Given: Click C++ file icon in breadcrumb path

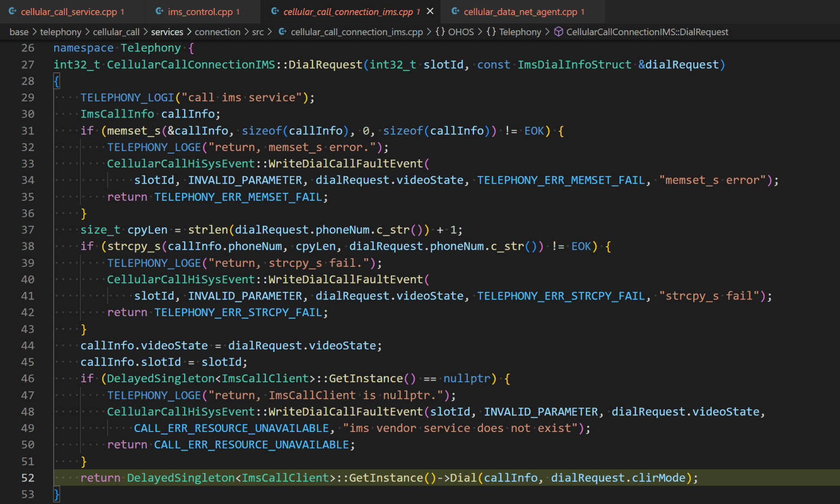Looking at the screenshot, I should tap(283, 32).
